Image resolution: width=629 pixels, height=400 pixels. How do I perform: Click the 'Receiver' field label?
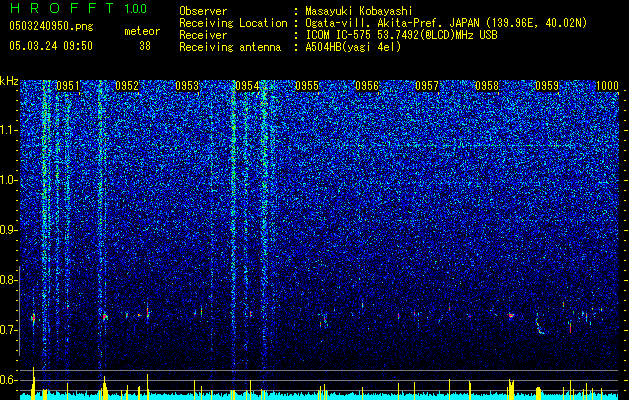[203, 35]
